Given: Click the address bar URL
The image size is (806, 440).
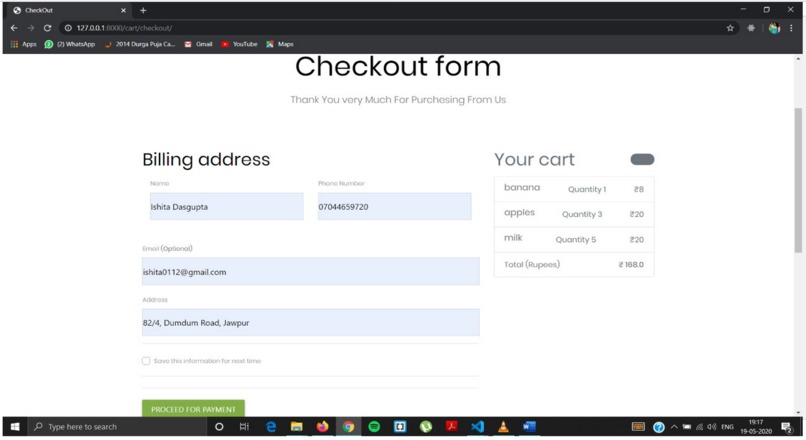Looking at the screenshot, I should click(124, 28).
